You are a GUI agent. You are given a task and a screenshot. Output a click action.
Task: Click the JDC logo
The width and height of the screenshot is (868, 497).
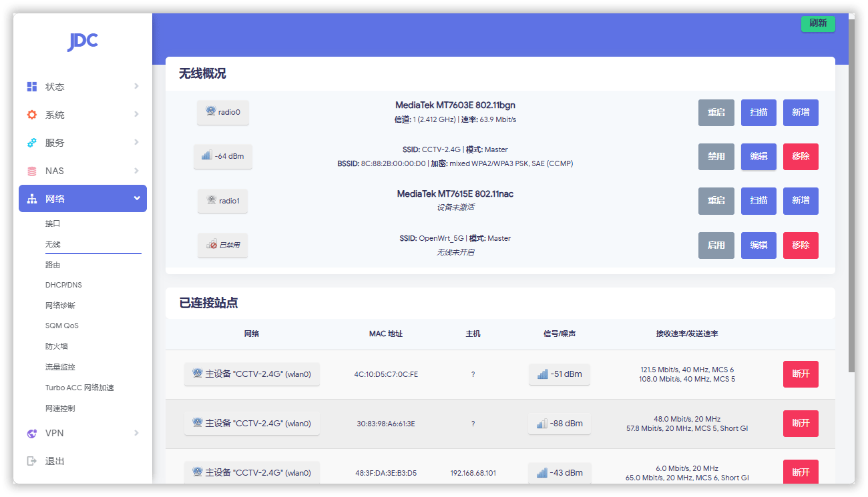click(x=83, y=42)
